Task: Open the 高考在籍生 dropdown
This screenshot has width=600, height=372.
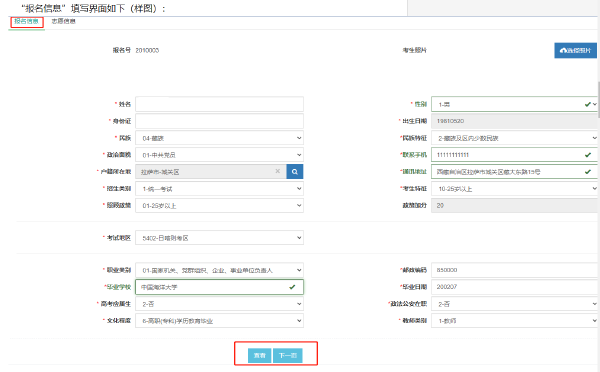Action: (x=219, y=304)
